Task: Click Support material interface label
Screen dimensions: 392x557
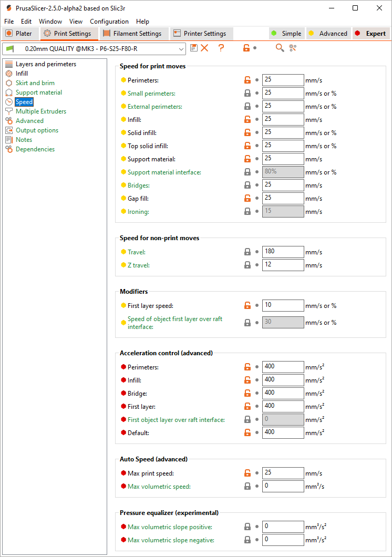Action: pyautogui.click(x=164, y=172)
